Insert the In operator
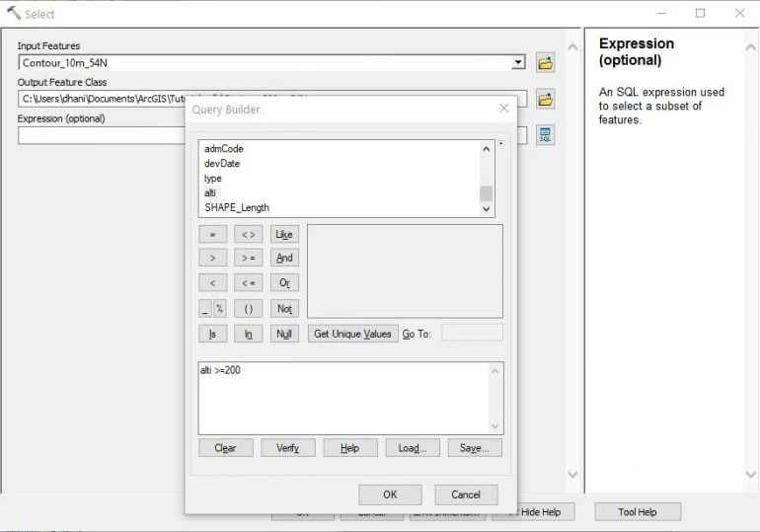Screen dimensions: 760x532 tap(248, 334)
